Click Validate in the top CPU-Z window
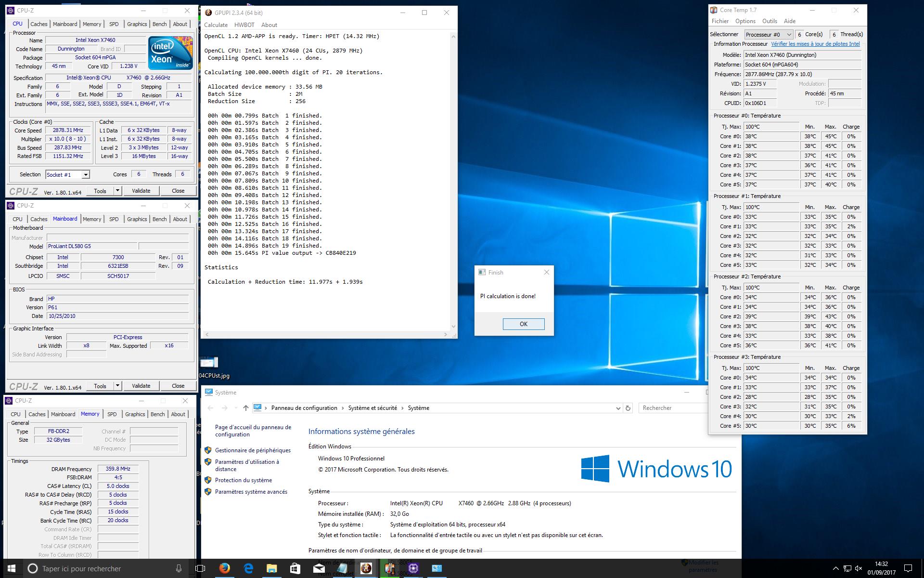 (x=141, y=191)
